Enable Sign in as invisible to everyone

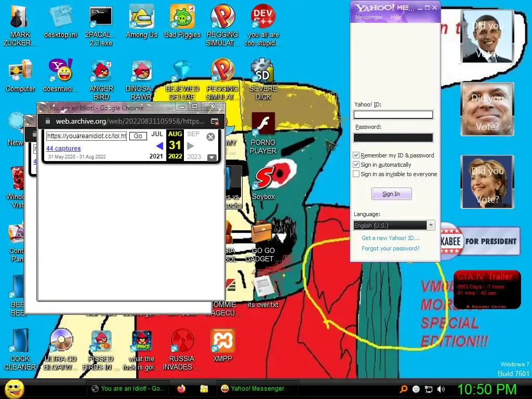tap(356, 174)
